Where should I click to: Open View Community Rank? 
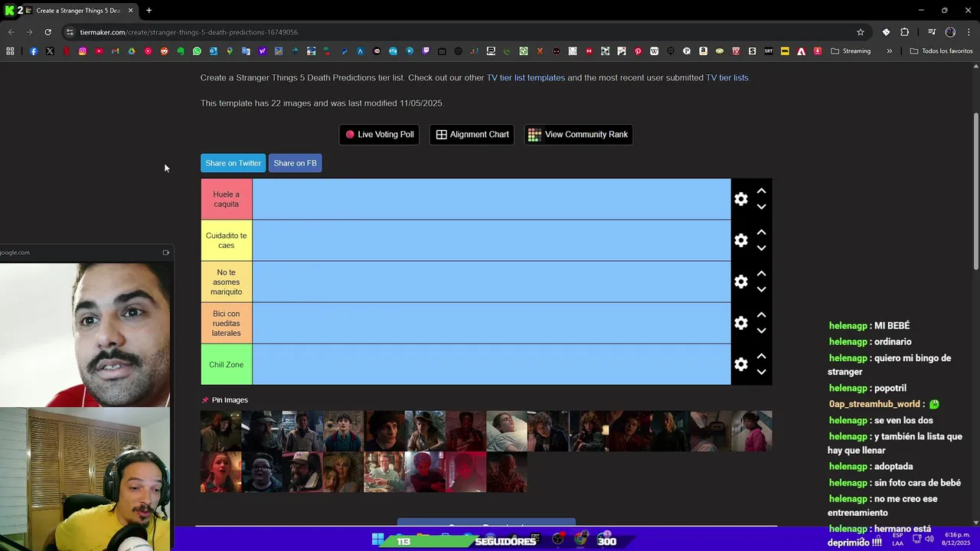point(578,135)
